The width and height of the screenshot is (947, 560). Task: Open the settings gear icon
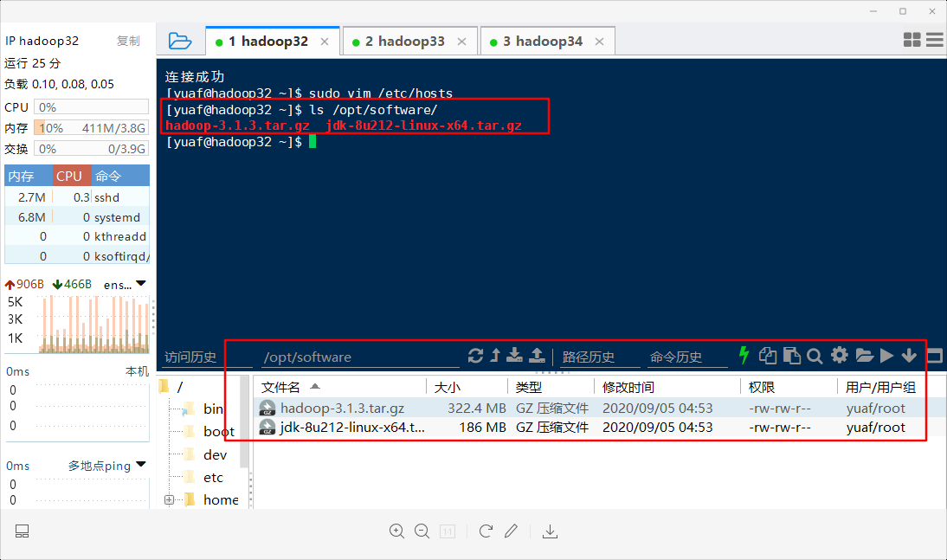(x=840, y=355)
